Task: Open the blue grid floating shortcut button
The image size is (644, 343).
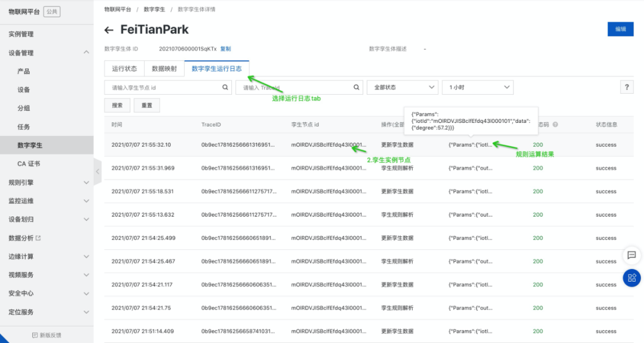Action: (x=631, y=278)
